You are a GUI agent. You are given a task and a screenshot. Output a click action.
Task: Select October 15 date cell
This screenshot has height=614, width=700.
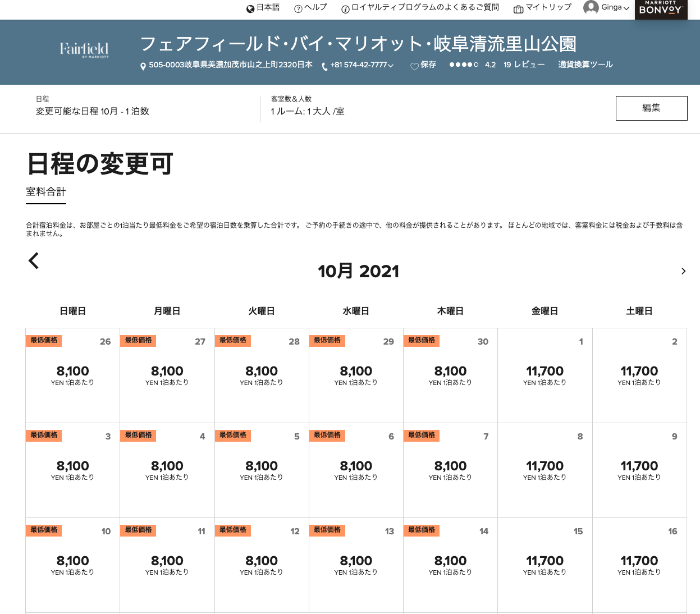point(545,565)
